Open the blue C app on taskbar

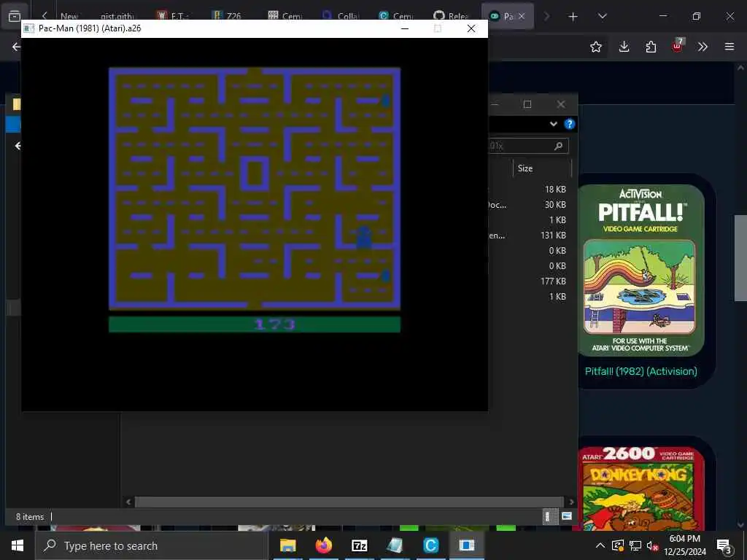point(430,545)
